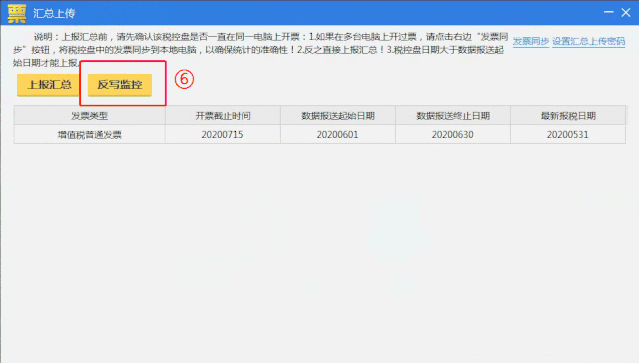Click the 发票类型 column header
The height and width of the screenshot is (363, 639).
coord(90,115)
